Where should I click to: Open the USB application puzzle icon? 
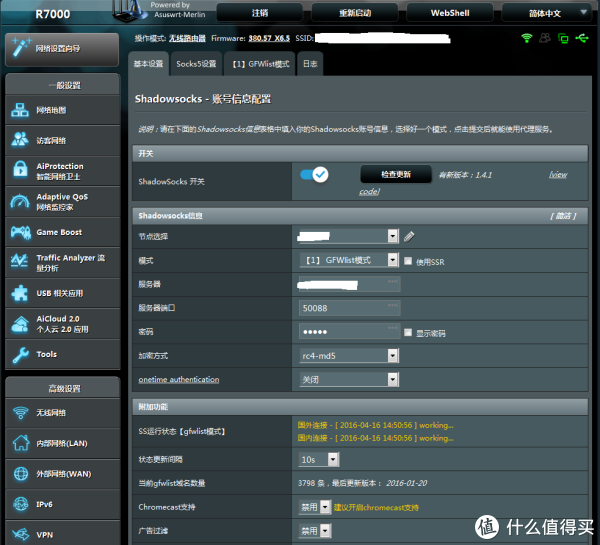(20, 293)
